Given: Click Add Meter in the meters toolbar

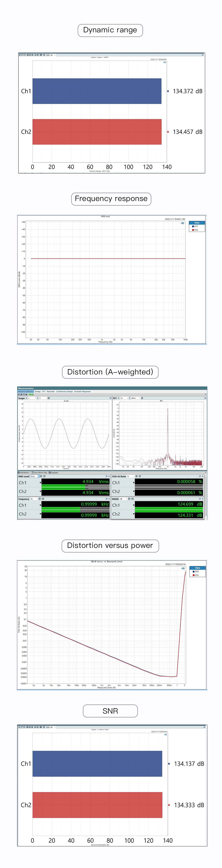Looking at the screenshot, I should pyautogui.click(x=24, y=472).
